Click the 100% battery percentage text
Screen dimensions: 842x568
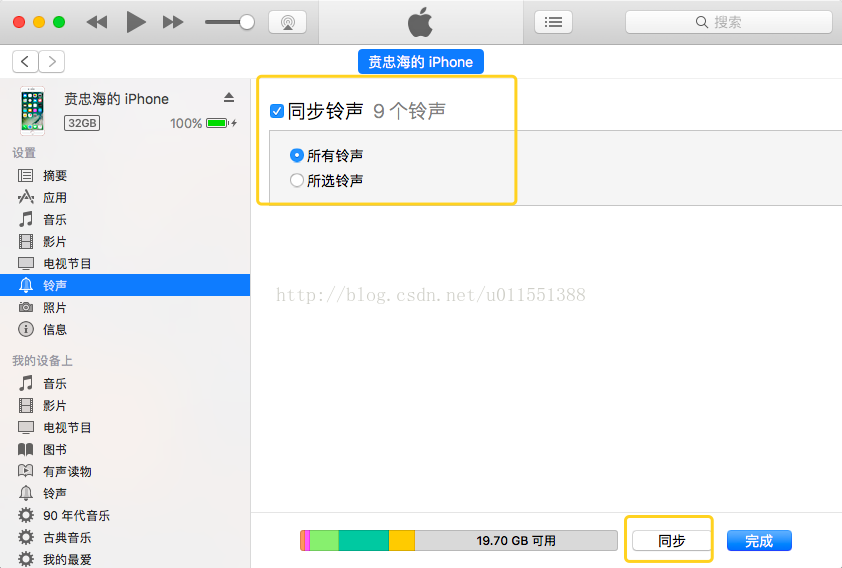pos(186,123)
